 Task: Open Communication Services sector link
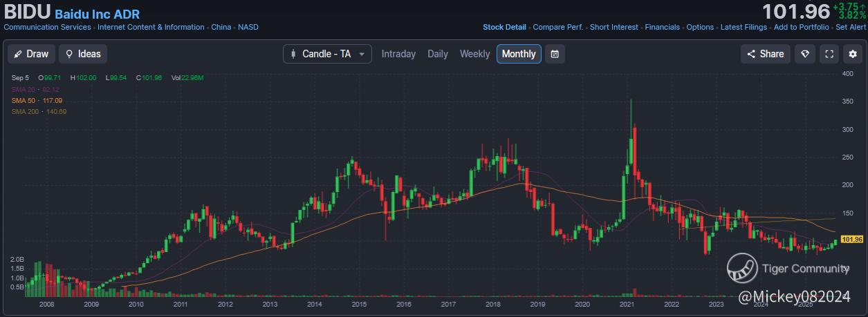tap(47, 28)
